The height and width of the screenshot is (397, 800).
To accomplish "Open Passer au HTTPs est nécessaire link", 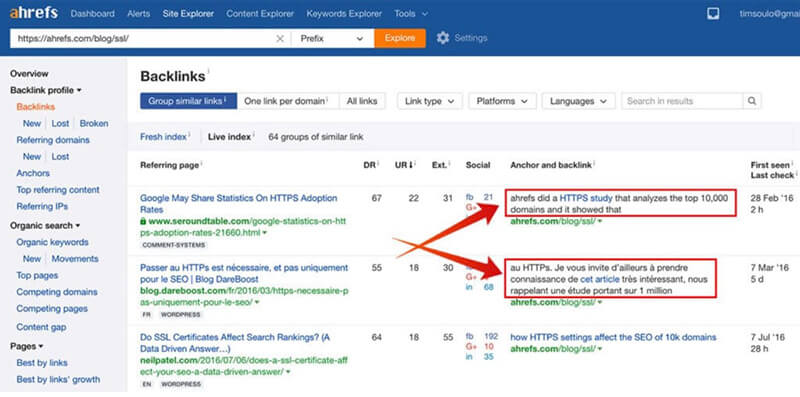I will coord(244,274).
